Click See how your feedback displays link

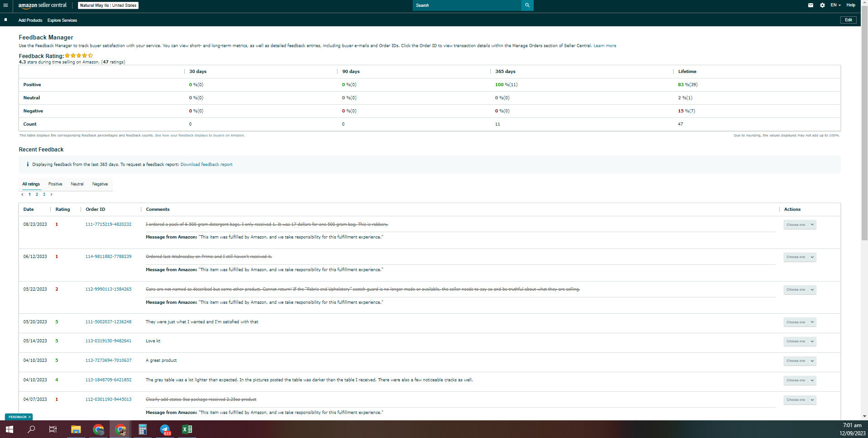pyautogui.click(x=200, y=136)
